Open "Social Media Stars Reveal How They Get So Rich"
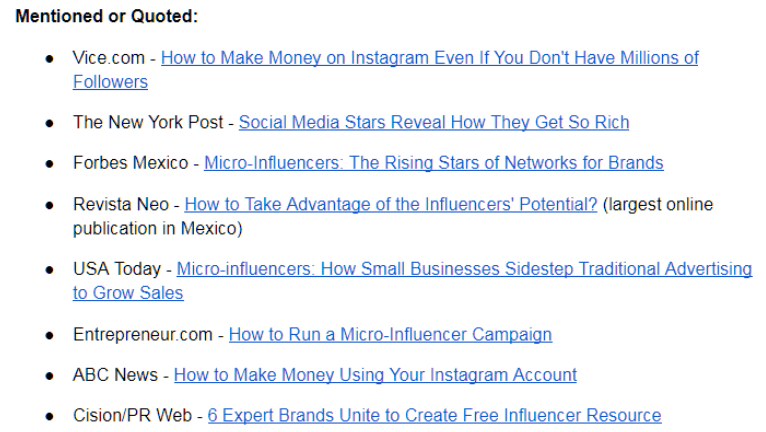766x432 pixels. pyautogui.click(x=434, y=123)
